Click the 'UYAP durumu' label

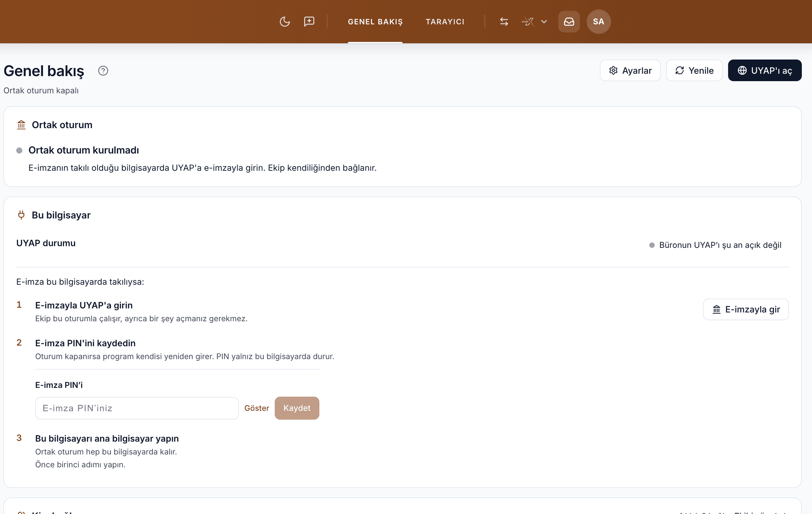click(x=46, y=243)
